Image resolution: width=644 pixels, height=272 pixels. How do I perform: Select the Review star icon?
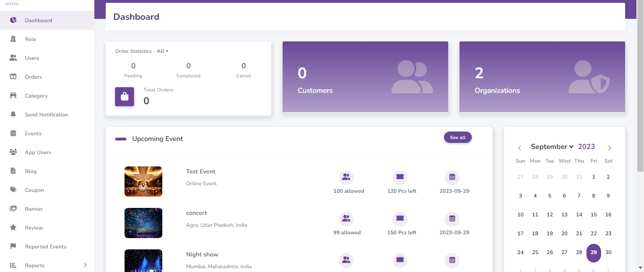(x=13, y=227)
